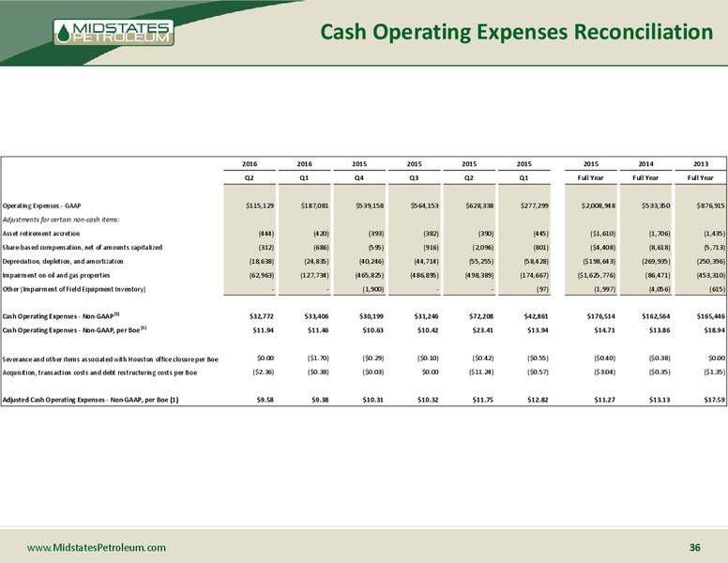Click GAAP operating expenses value $628,338
This screenshot has height=563, width=728.
point(479,205)
